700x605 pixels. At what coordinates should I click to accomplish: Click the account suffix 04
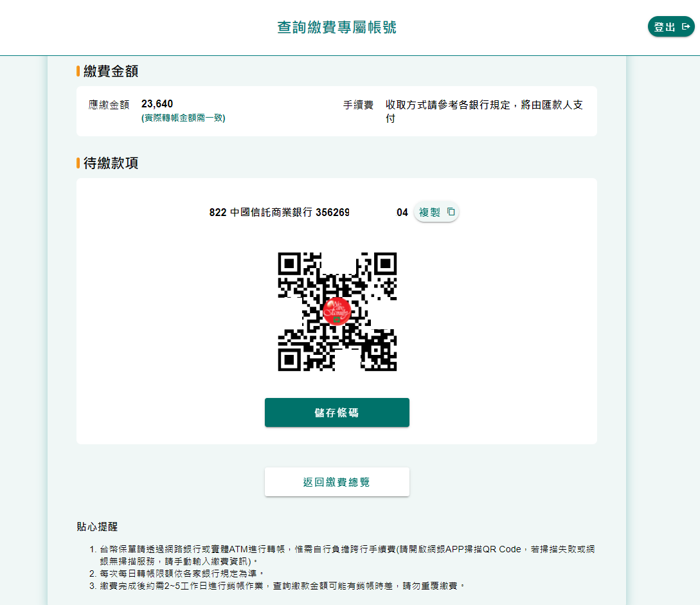click(x=402, y=213)
